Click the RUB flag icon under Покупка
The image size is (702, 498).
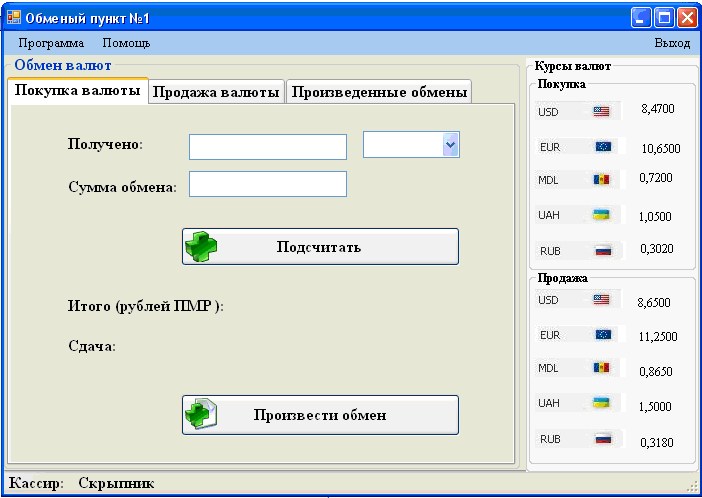pyautogui.click(x=603, y=250)
